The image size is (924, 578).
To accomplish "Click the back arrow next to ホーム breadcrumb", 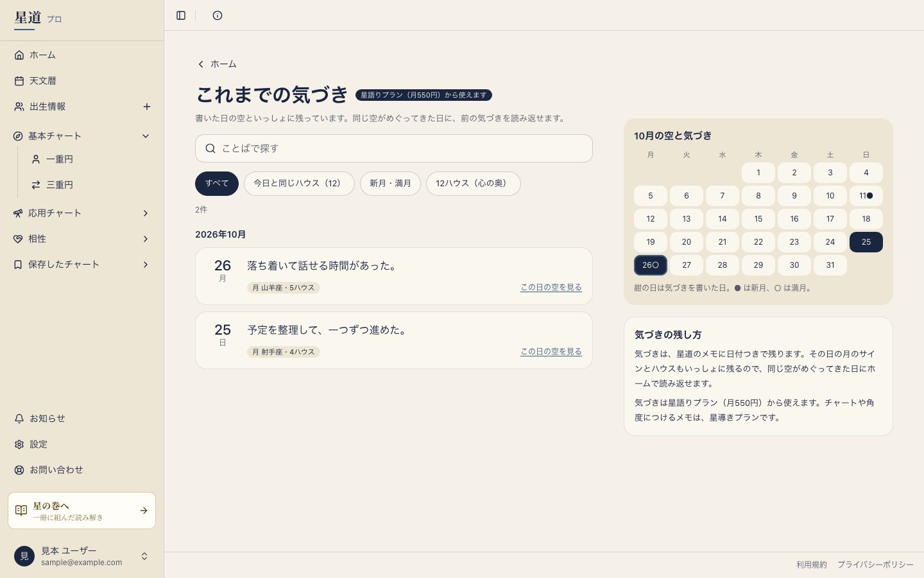I will click(x=201, y=64).
